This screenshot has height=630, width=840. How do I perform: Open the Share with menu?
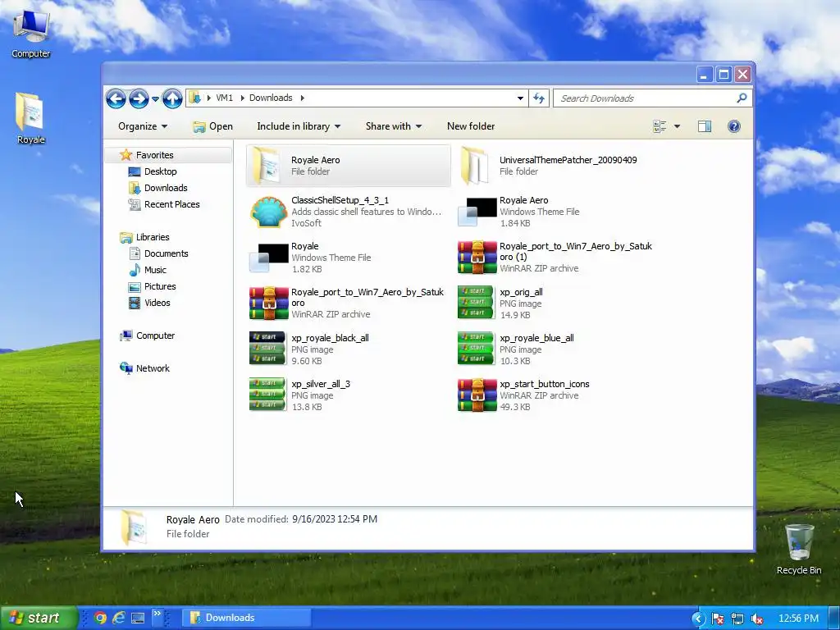coord(393,126)
